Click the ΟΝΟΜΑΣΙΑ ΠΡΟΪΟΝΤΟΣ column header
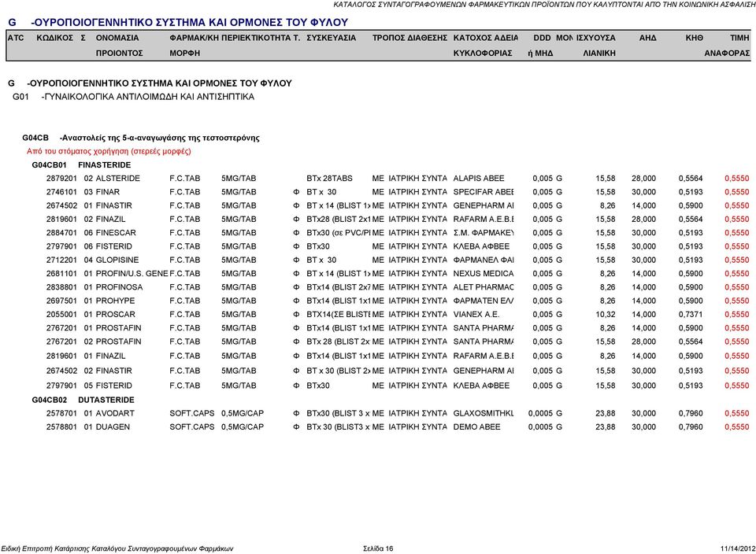This screenshot has height=554, width=756. click(x=120, y=46)
